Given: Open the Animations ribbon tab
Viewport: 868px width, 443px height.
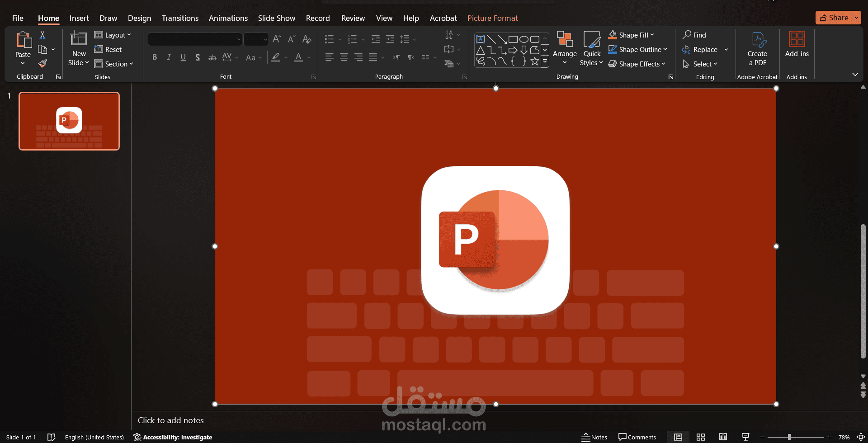Looking at the screenshot, I should coord(228,18).
